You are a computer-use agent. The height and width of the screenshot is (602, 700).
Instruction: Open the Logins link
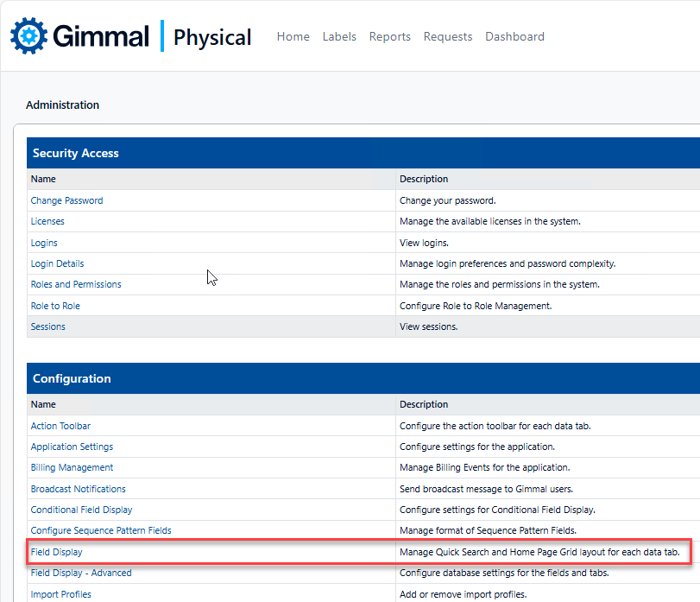click(44, 243)
